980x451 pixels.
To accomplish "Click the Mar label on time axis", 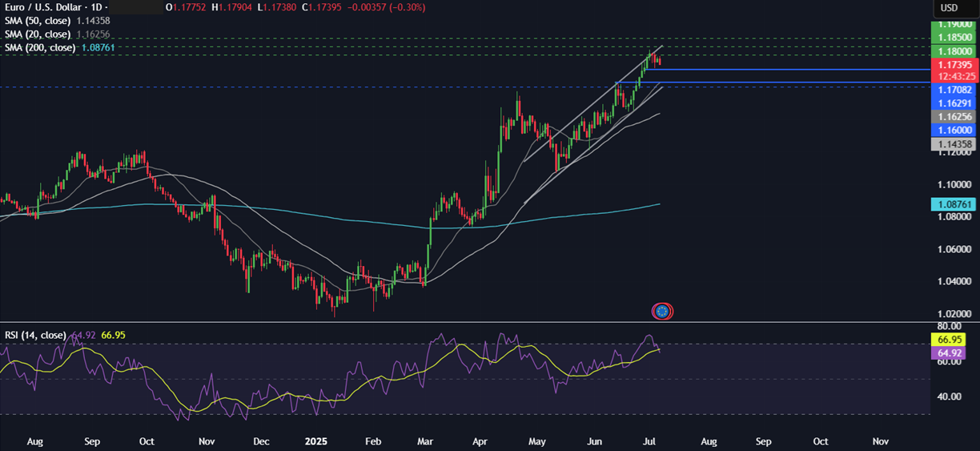I will (425, 441).
